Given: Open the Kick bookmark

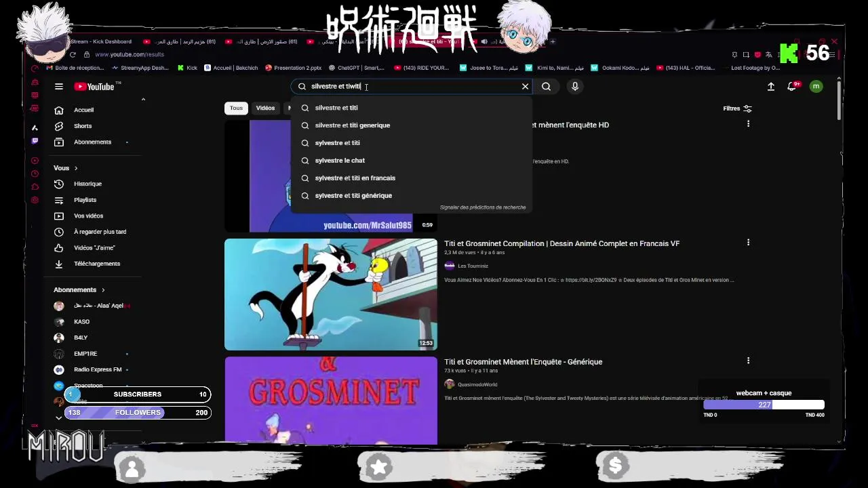Looking at the screenshot, I should [187, 68].
